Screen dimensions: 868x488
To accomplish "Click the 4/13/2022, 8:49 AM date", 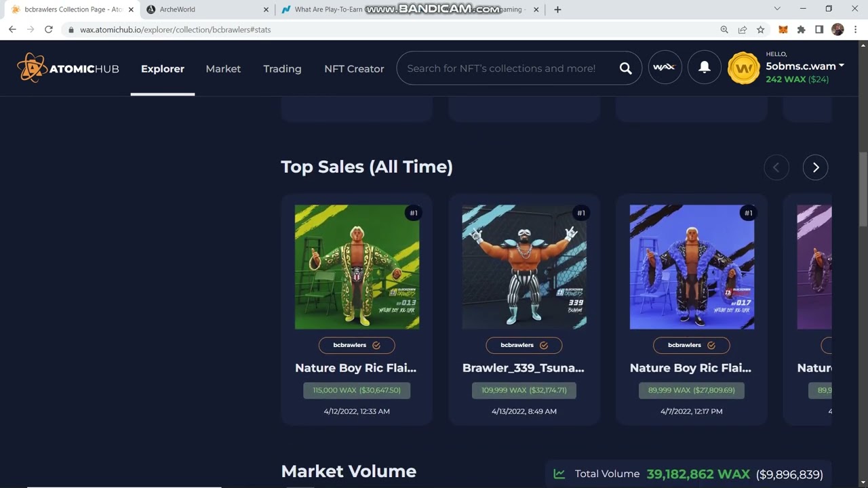I will (x=524, y=411).
